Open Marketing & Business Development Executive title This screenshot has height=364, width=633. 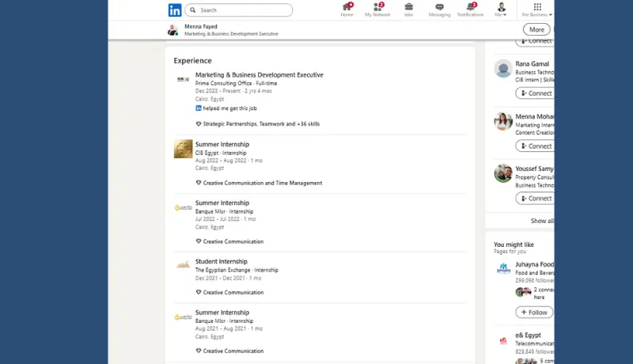(260, 74)
